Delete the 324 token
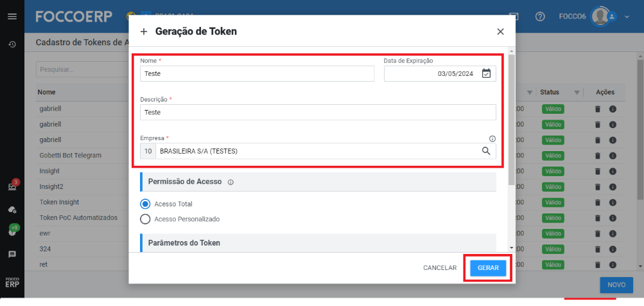This screenshot has width=644, height=306. click(x=598, y=249)
